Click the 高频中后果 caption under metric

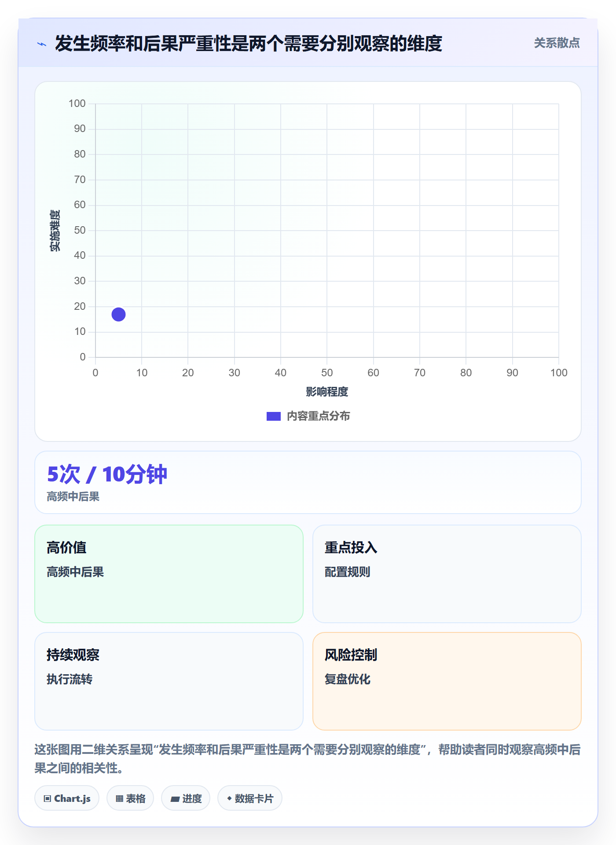73,497
